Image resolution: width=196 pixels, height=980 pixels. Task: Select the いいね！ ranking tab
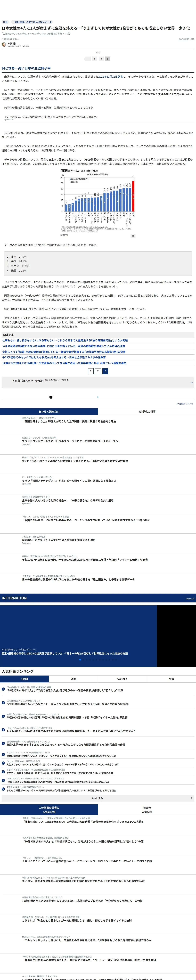122,679
